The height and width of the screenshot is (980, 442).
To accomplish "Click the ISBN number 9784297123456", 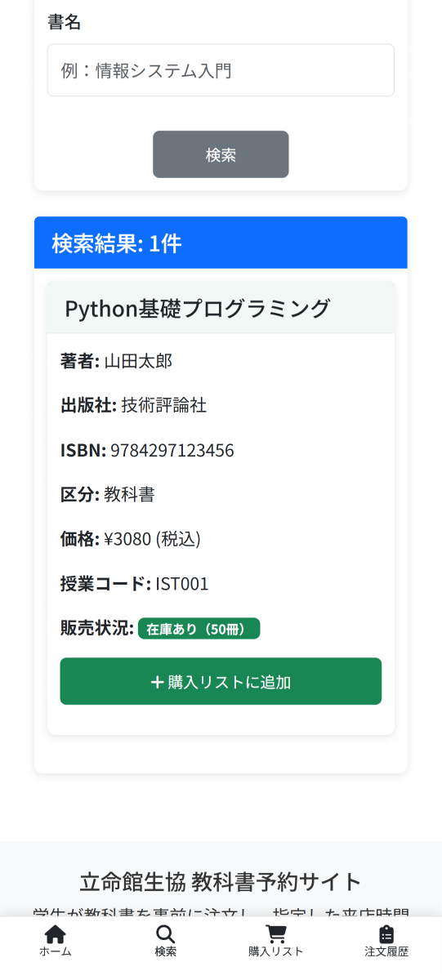I will [x=172, y=450].
